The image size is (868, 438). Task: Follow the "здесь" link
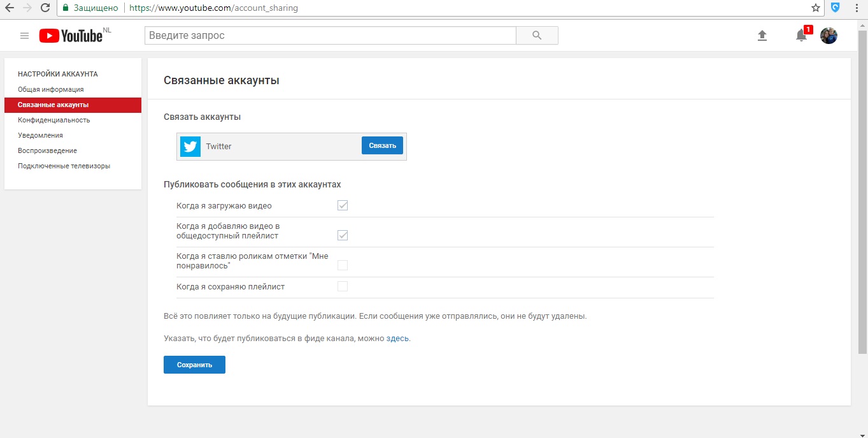point(397,338)
